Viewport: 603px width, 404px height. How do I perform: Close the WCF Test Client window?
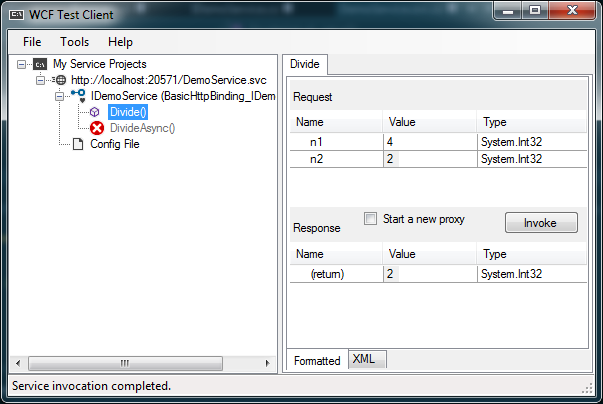572,10
